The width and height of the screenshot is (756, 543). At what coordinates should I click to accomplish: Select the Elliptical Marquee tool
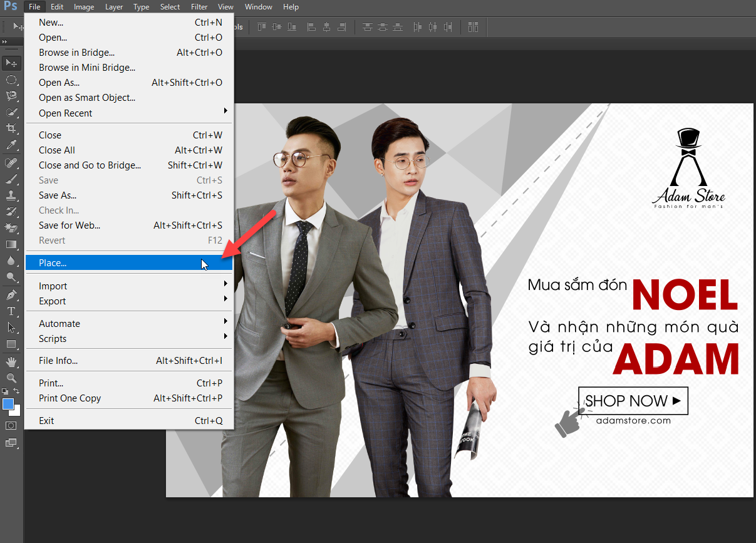pyautogui.click(x=11, y=80)
